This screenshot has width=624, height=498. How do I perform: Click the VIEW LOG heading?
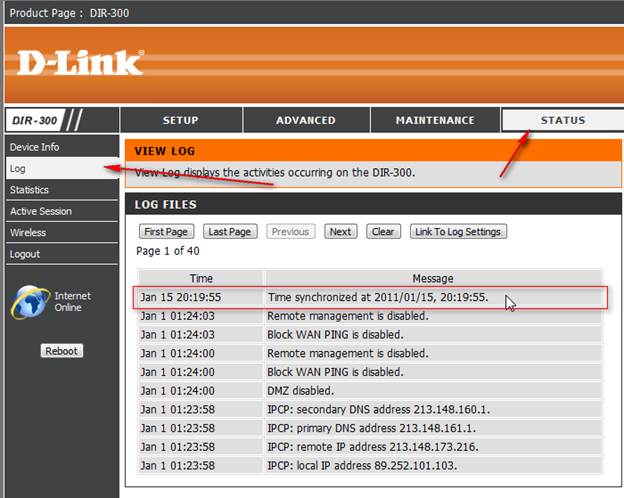tap(165, 151)
